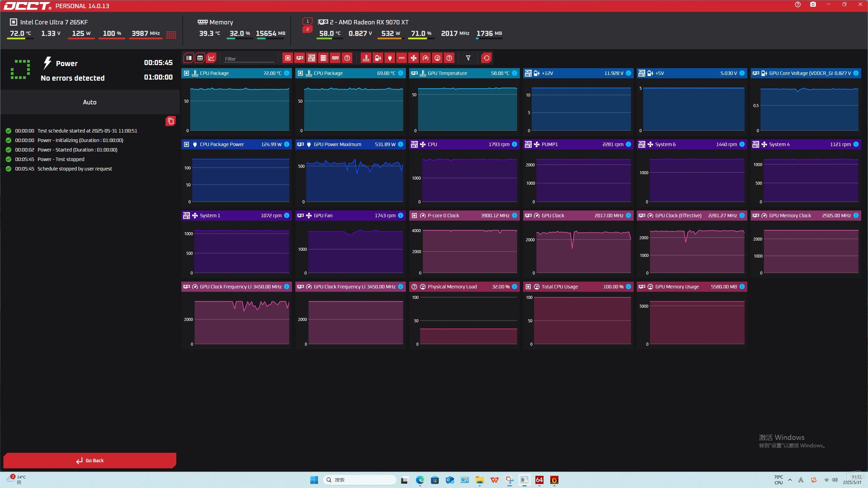Toggle the CPU device sensor filter
The height and width of the screenshot is (488, 868).
[288, 58]
